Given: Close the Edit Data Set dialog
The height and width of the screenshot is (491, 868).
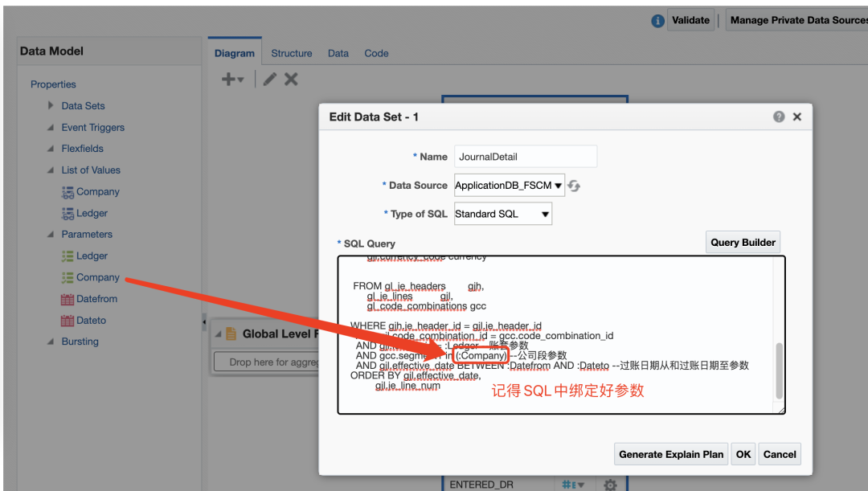Looking at the screenshot, I should click(797, 117).
